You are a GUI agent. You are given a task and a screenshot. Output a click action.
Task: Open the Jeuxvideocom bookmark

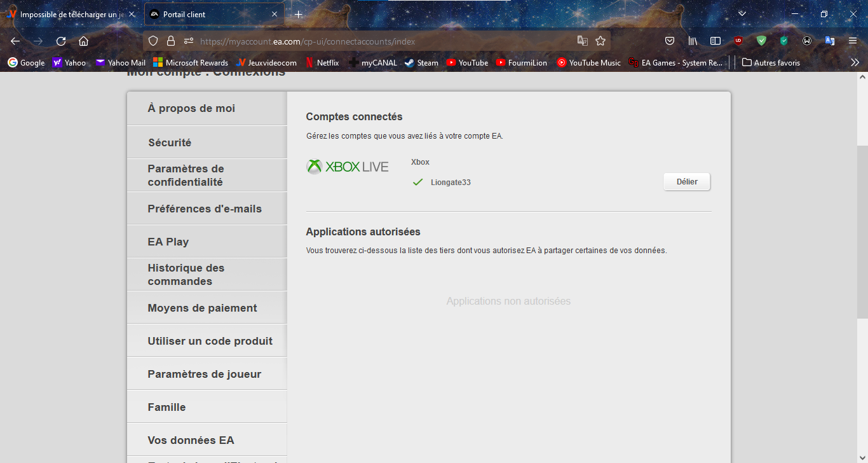tap(266, 62)
